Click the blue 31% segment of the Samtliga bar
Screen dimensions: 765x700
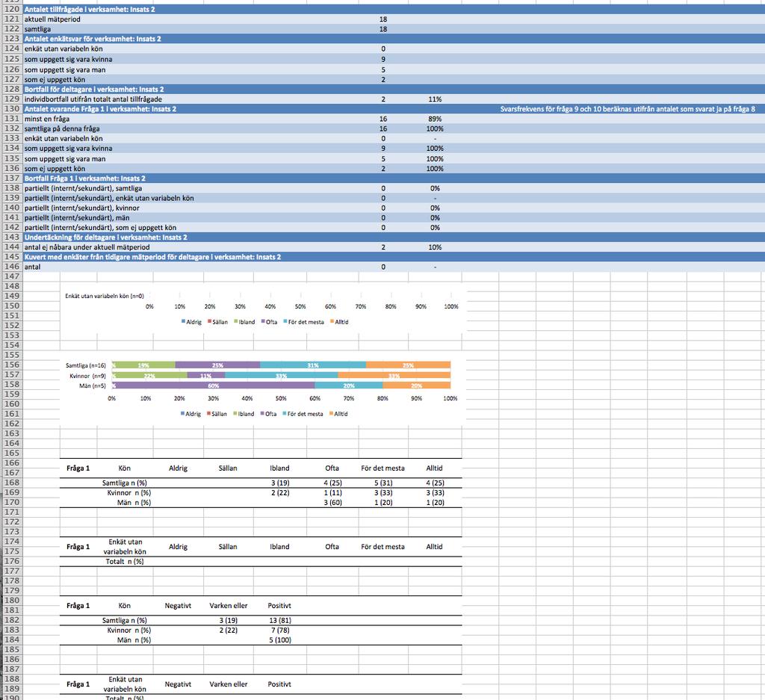coord(313,365)
